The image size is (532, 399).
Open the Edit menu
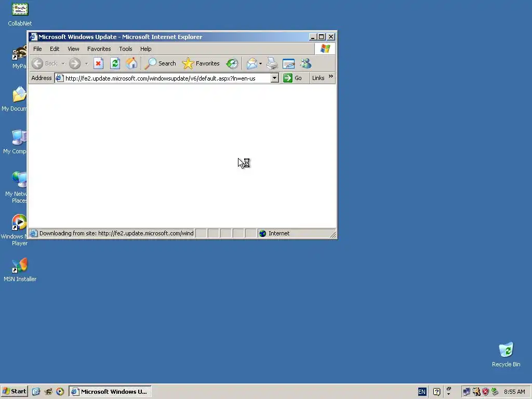pos(55,49)
